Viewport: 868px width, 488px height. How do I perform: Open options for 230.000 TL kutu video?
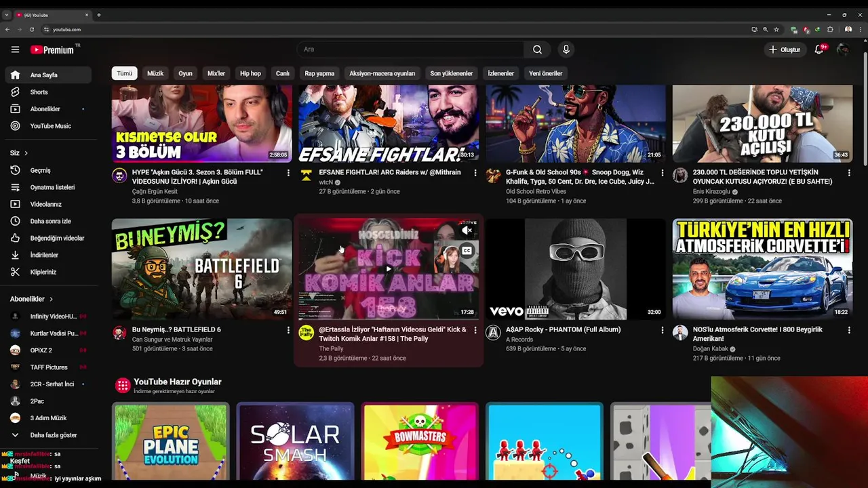849,173
